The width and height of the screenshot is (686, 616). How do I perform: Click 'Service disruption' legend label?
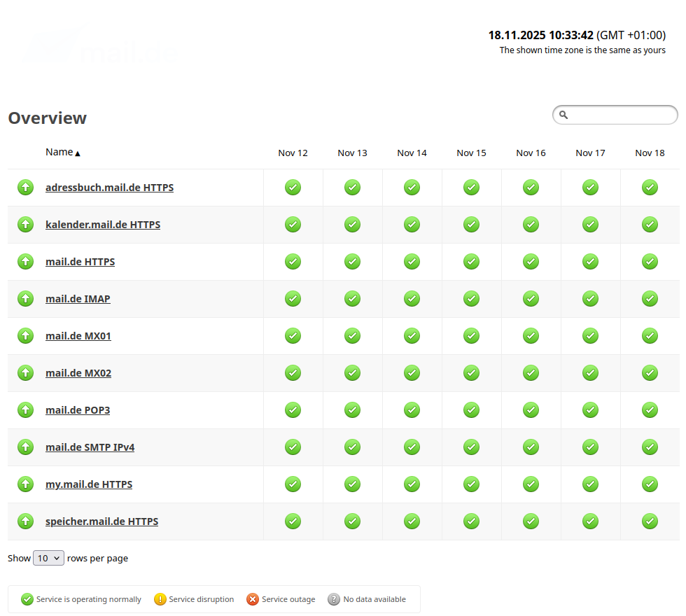click(202, 599)
